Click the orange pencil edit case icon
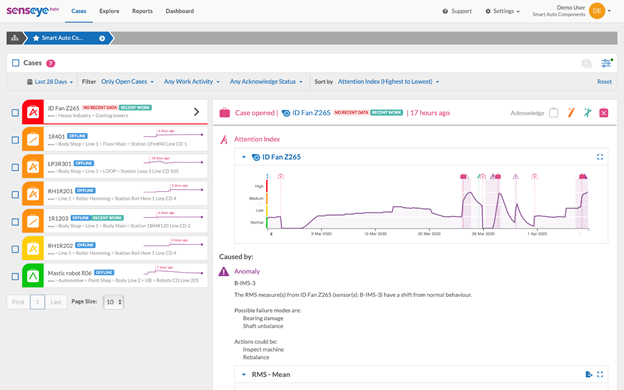The image size is (624, 390). (x=571, y=113)
